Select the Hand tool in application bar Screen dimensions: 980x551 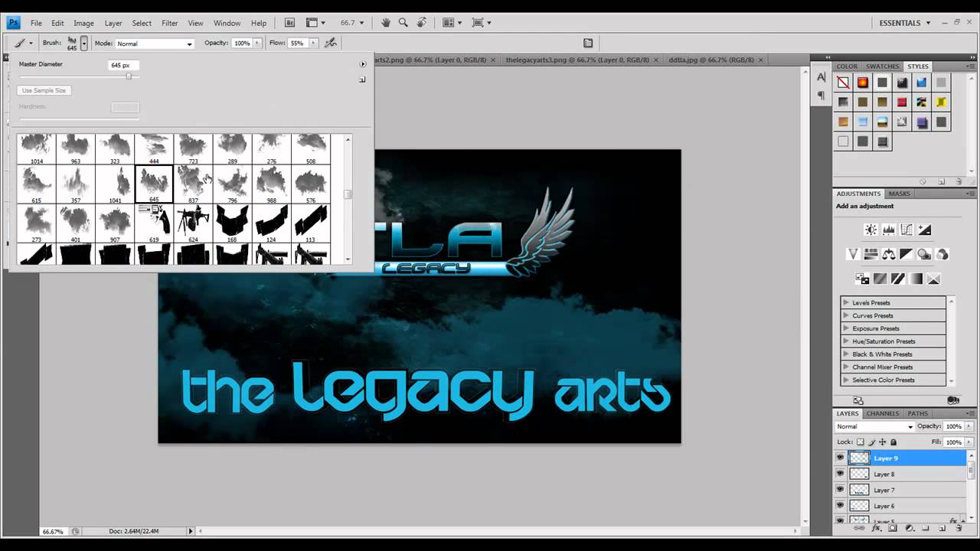point(386,23)
